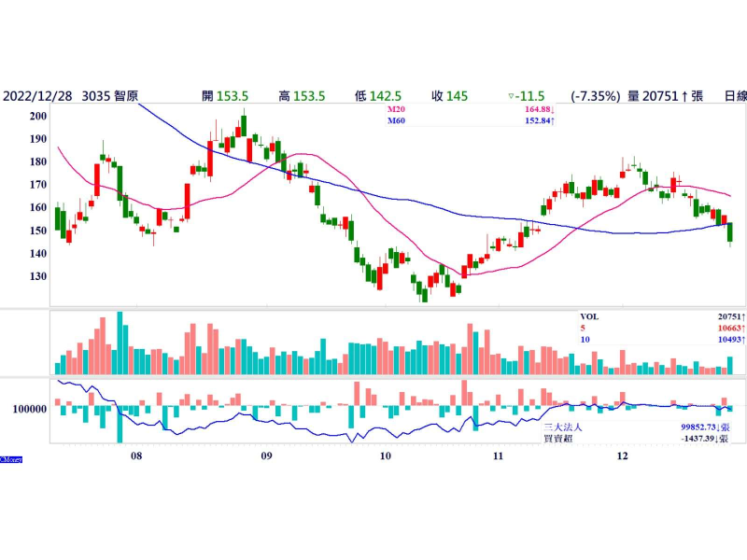Select the low price 142.5 value
This screenshot has height=560, width=747.
point(385,96)
